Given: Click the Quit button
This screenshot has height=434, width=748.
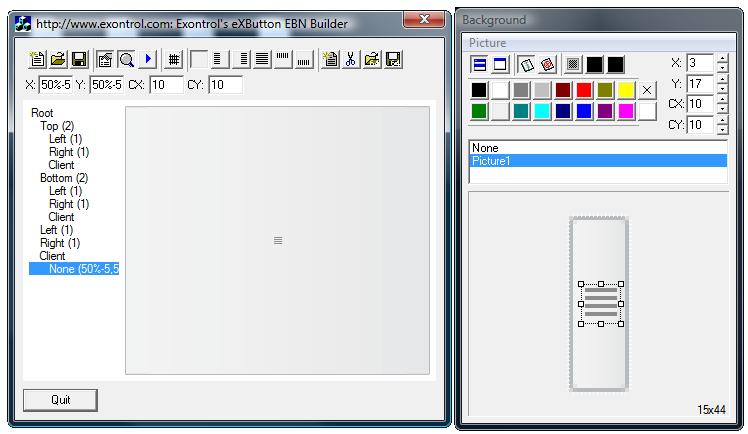Looking at the screenshot, I should click(x=61, y=400).
